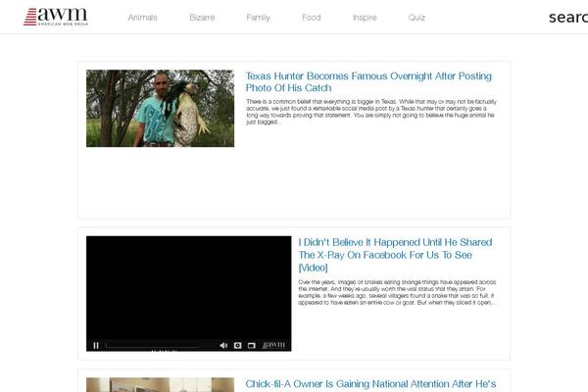Navigate to the Quiz page
The height and width of the screenshot is (392, 588).
[416, 18]
